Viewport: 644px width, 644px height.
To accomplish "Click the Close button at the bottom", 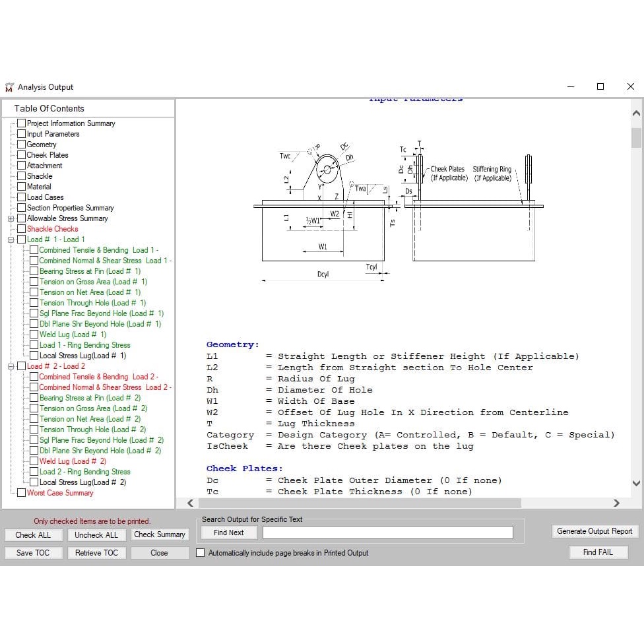I will tap(160, 553).
